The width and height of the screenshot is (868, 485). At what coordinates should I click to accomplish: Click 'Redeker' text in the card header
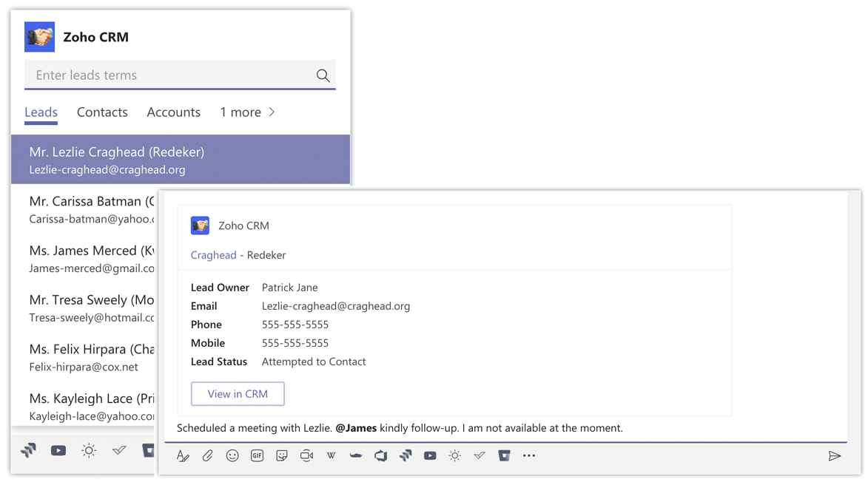(x=266, y=255)
